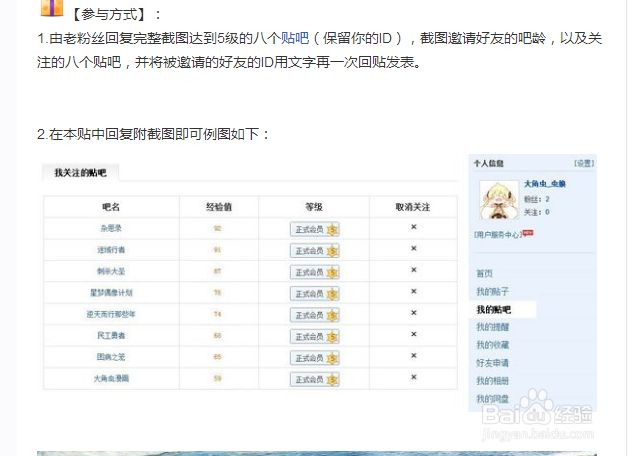The image size is (628, 456).
Task: Open the 逆天而行那些年 bar link
Action: (x=111, y=314)
